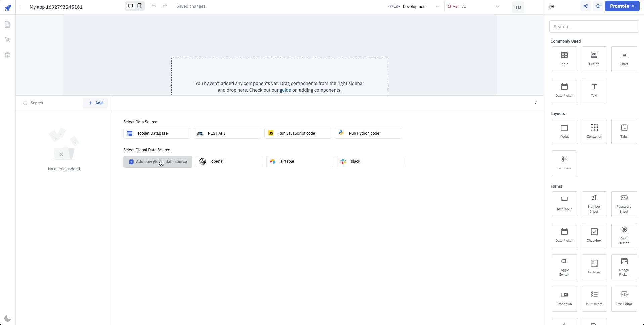Viewport: 644px width, 325px height.
Task: Open the Debugger bug icon
Action: point(7,55)
